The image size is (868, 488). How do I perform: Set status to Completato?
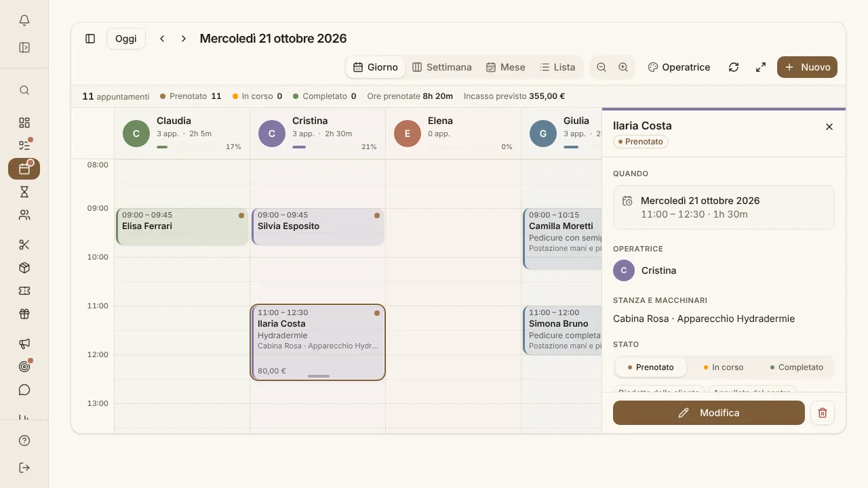(797, 367)
